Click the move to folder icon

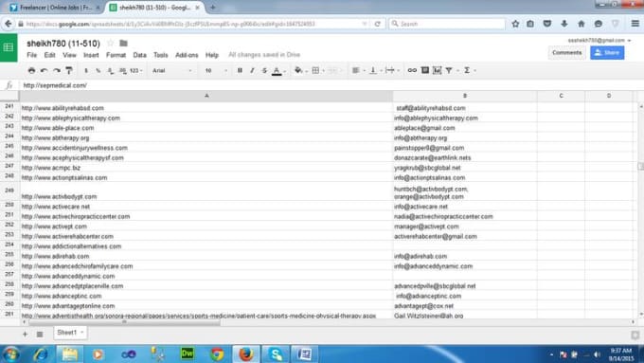[x=123, y=44]
